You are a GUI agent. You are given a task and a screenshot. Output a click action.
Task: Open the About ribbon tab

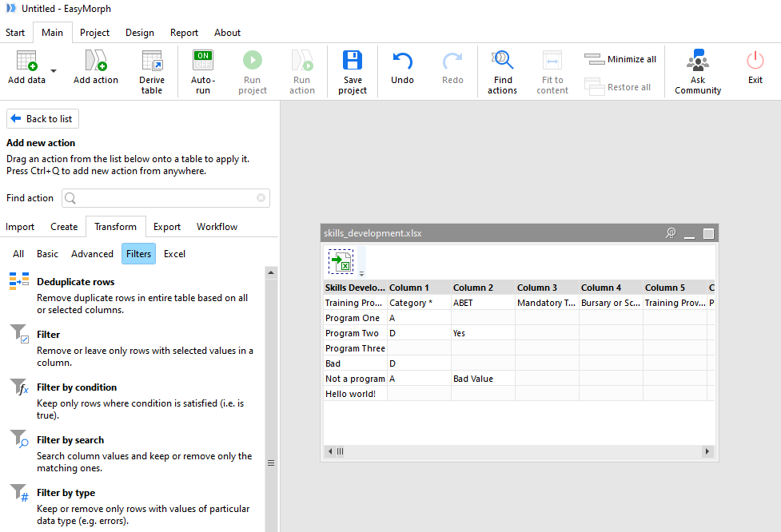pyautogui.click(x=228, y=33)
